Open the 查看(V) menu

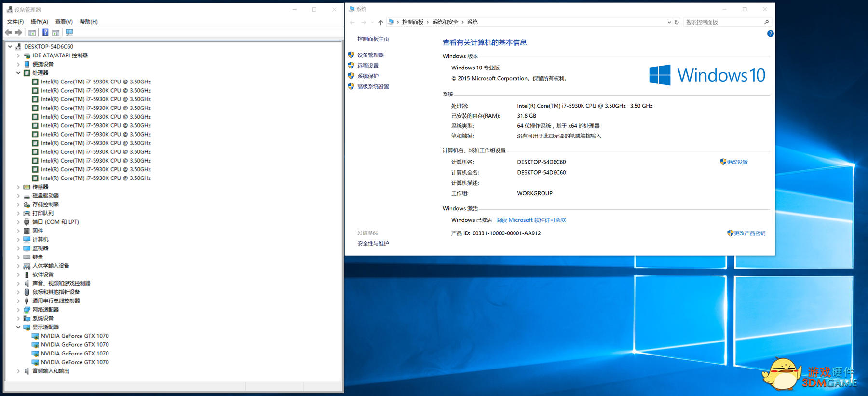click(x=64, y=22)
